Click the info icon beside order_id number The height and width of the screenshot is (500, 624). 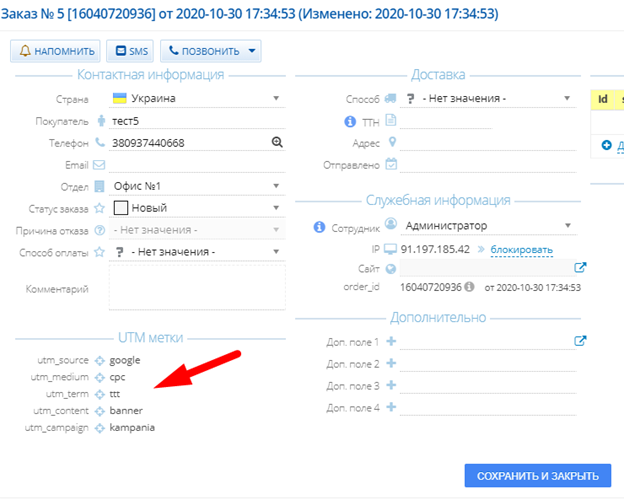click(470, 287)
